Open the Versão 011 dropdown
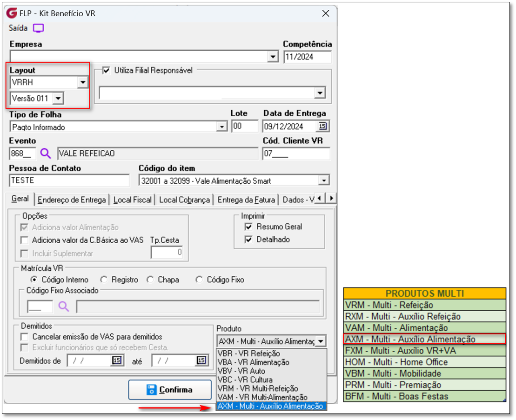The image size is (516, 420). (59, 98)
